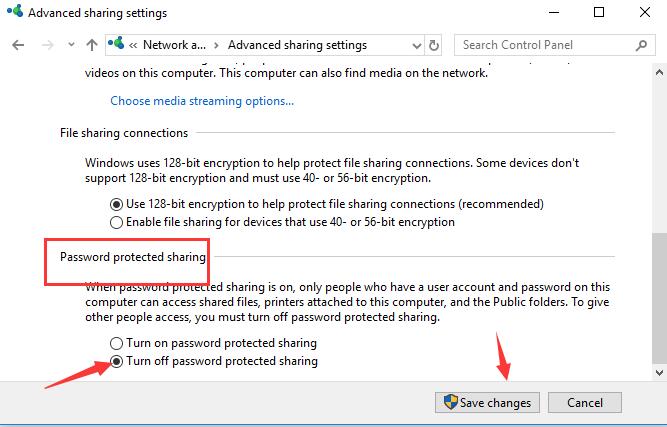Click the search magnifier icon
Viewport: 667px width, 427px height.
tap(641, 45)
